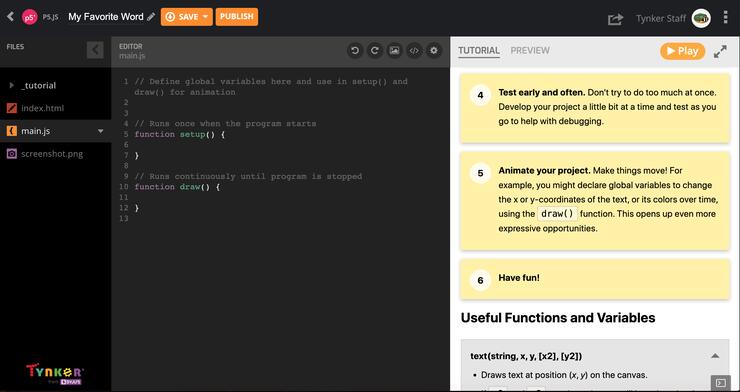Collapse the Files panel chevron
The width and height of the screenshot is (740, 392).
coord(95,50)
